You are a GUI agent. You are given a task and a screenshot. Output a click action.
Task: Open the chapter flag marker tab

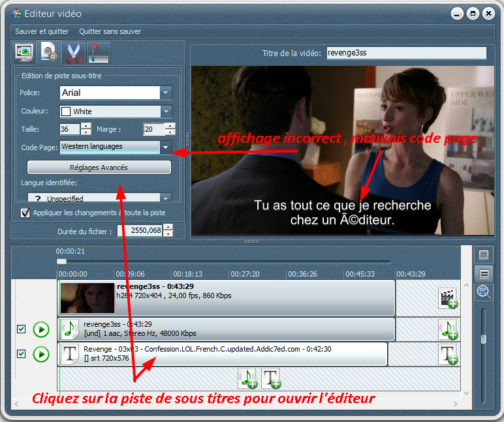(x=99, y=53)
